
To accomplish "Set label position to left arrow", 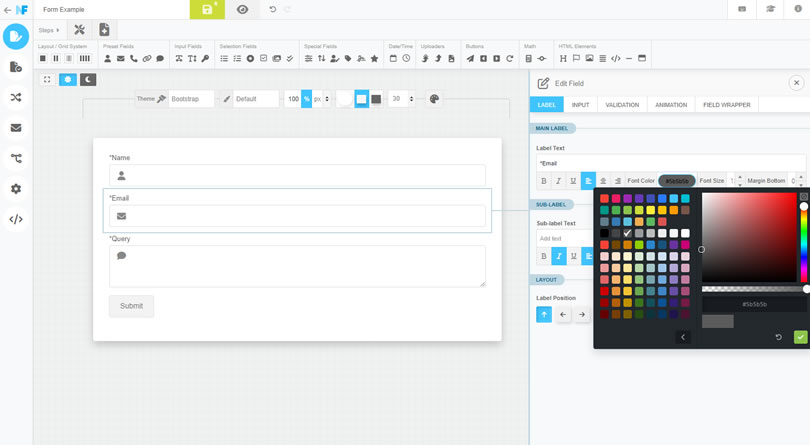I will coord(563,314).
